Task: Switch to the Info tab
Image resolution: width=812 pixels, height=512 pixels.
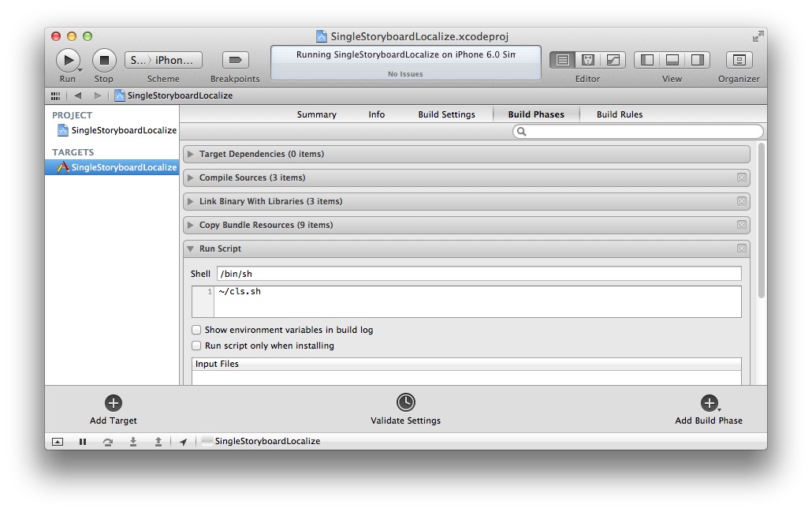Action: 377,114
